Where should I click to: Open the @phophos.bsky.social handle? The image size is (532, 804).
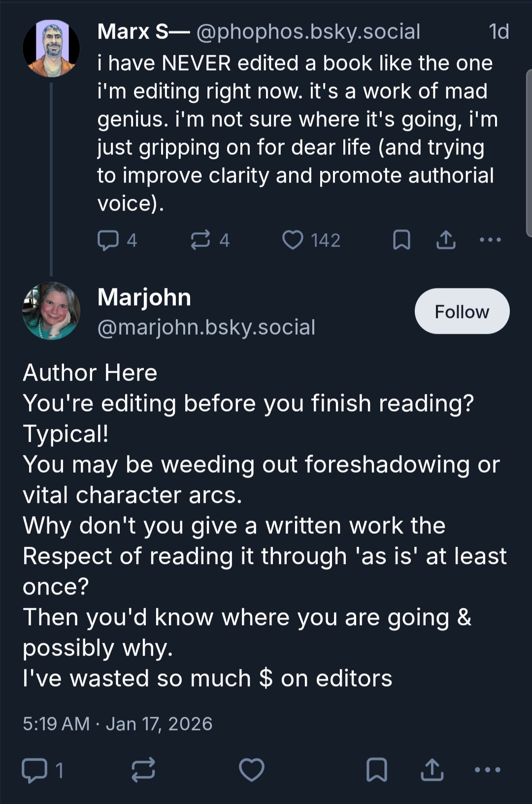(x=308, y=32)
